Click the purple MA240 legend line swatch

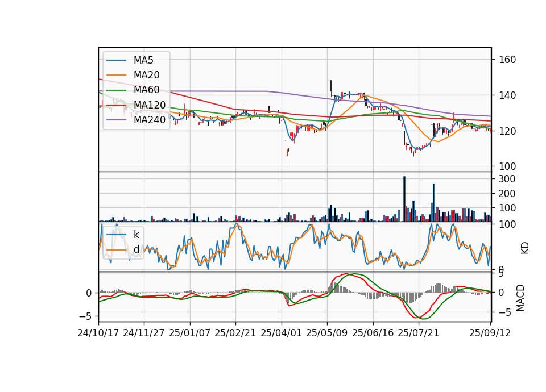click(x=116, y=120)
